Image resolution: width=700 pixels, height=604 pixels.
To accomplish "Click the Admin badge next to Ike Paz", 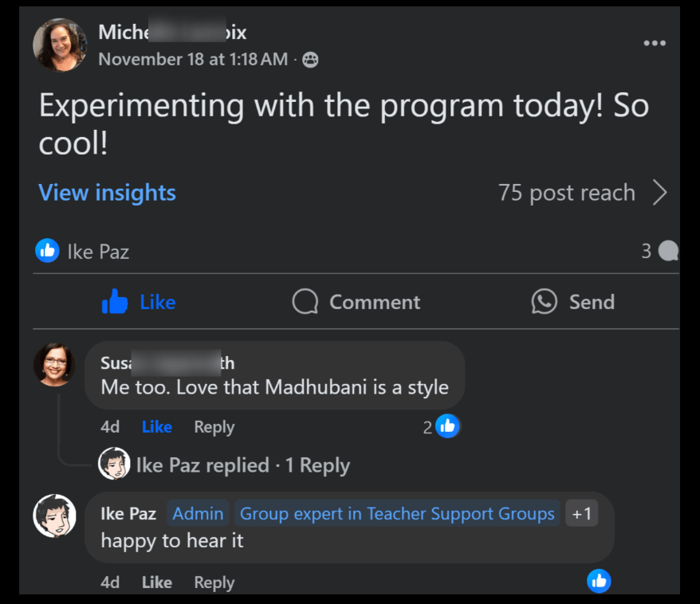I will [198, 514].
